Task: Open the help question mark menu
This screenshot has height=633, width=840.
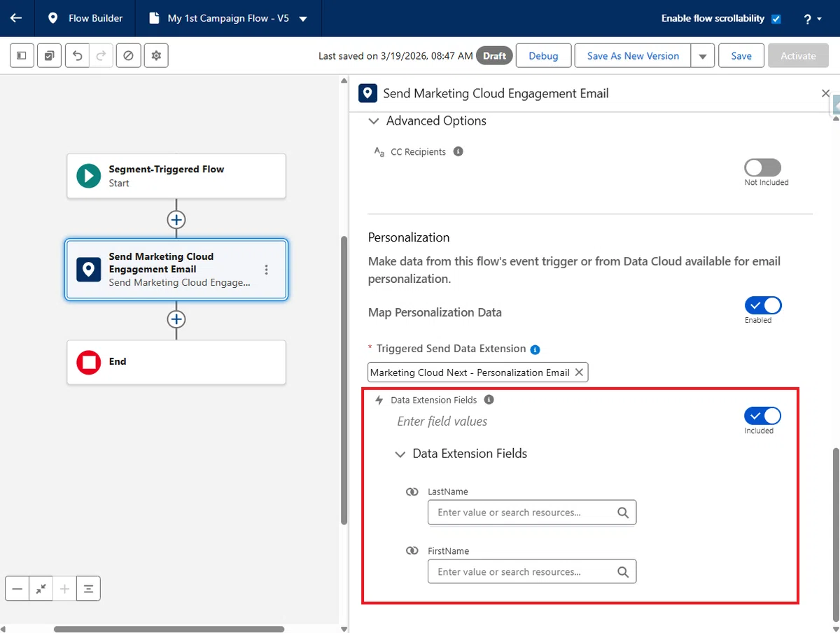Action: [812, 19]
